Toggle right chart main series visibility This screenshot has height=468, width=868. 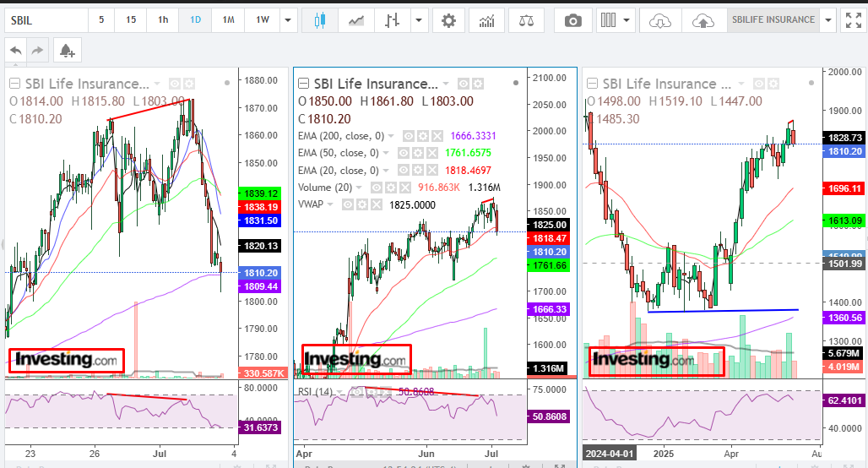pos(759,84)
